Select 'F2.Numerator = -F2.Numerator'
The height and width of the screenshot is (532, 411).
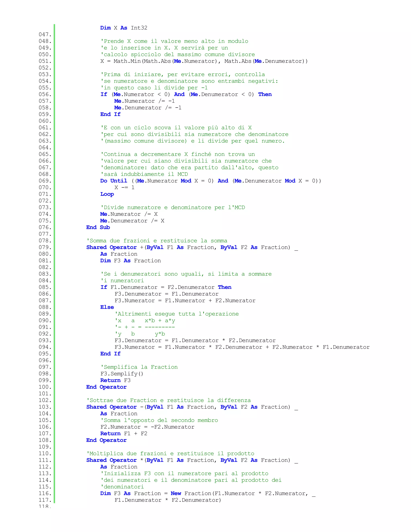point(147,427)
